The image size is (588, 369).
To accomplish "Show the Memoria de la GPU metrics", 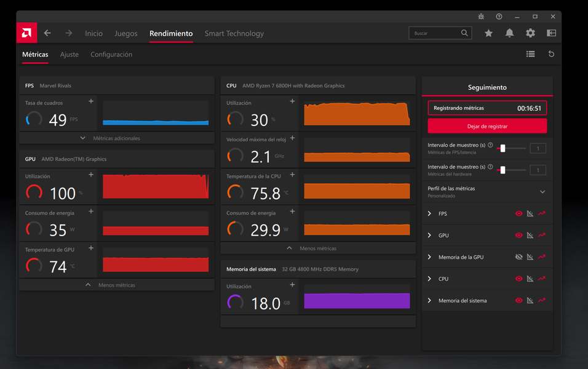I will (x=518, y=257).
